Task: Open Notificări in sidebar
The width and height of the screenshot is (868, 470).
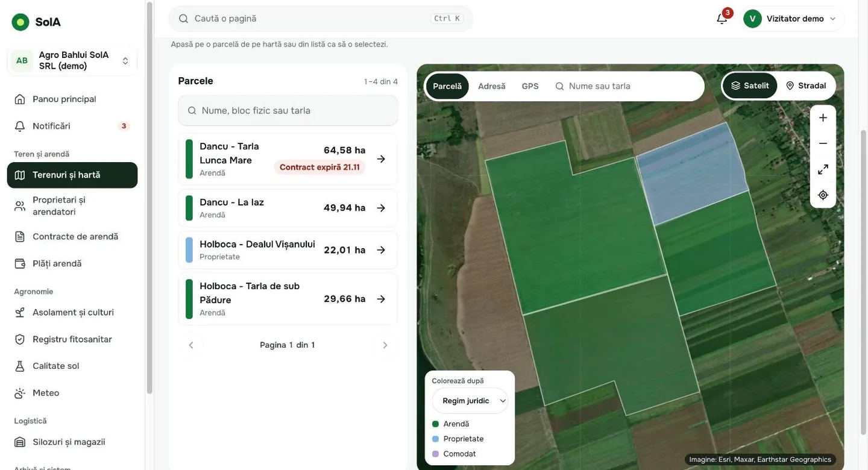Action: point(72,126)
